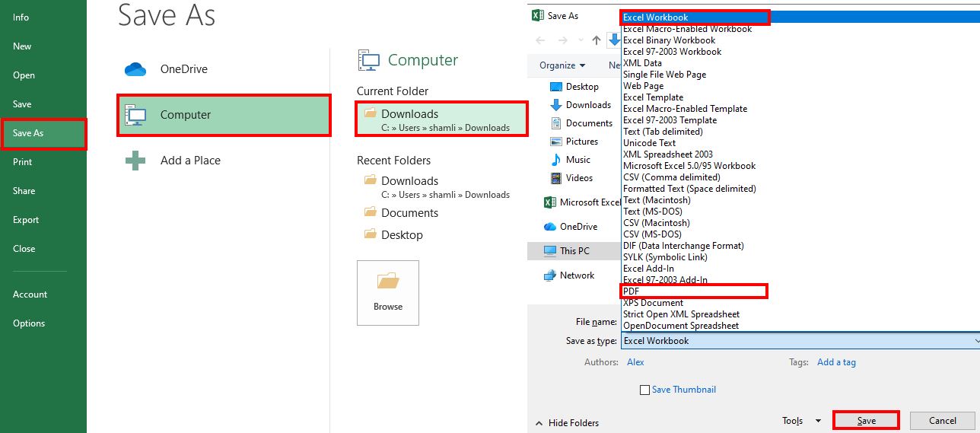The image size is (980, 433).
Task: Select Music in the navigation pane
Action: point(577,160)
